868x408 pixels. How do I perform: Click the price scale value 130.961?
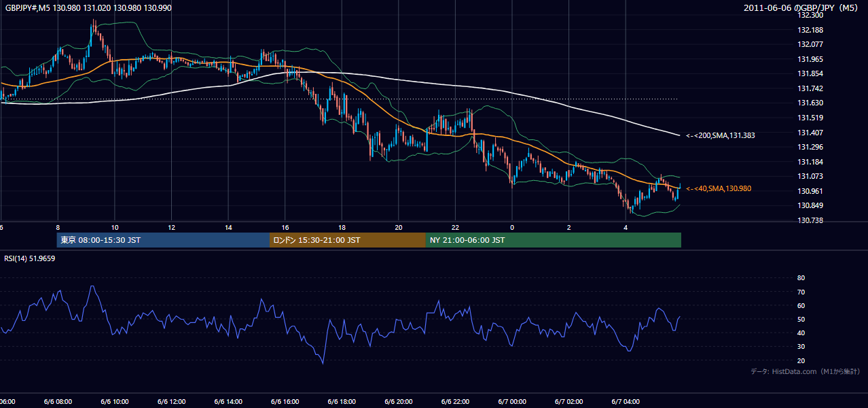pos(810,191)
